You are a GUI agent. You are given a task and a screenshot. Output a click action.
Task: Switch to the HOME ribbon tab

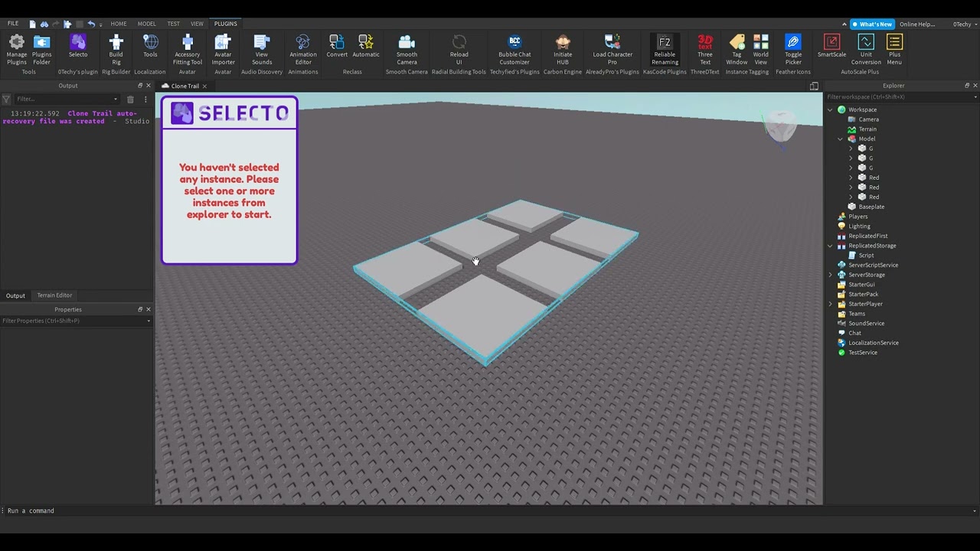118,24
